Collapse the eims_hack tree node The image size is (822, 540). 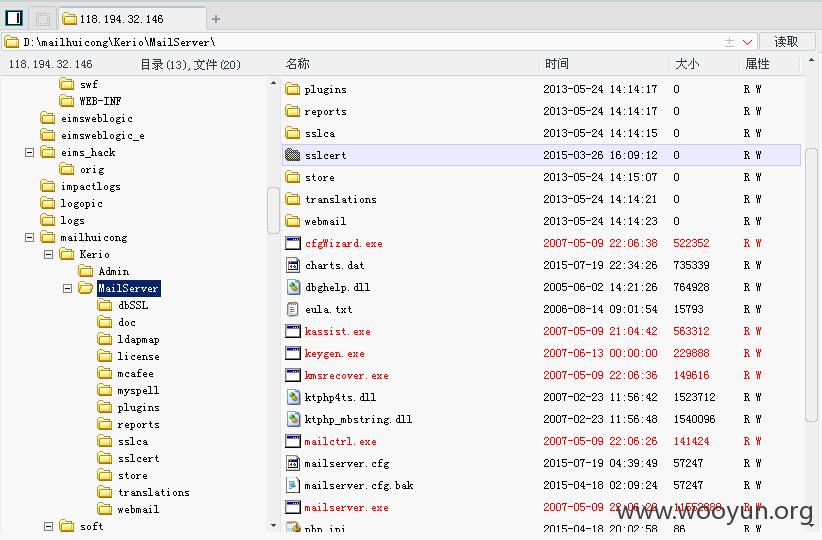point(29,153)
